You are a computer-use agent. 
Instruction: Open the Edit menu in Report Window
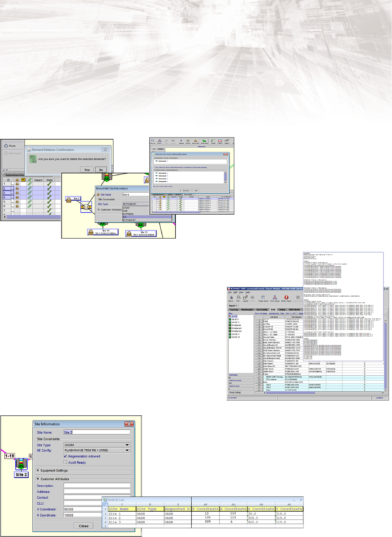pos(235,293)
